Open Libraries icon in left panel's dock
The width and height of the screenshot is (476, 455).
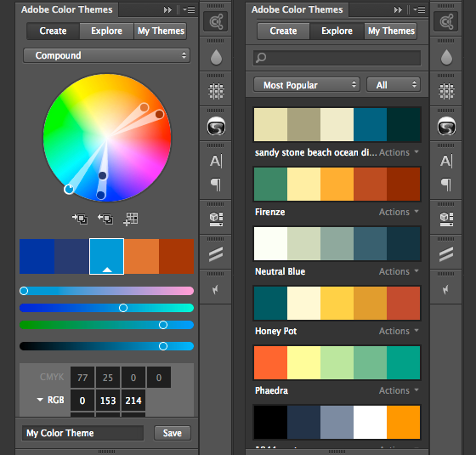pyautogui.click(x=216, y=22)
